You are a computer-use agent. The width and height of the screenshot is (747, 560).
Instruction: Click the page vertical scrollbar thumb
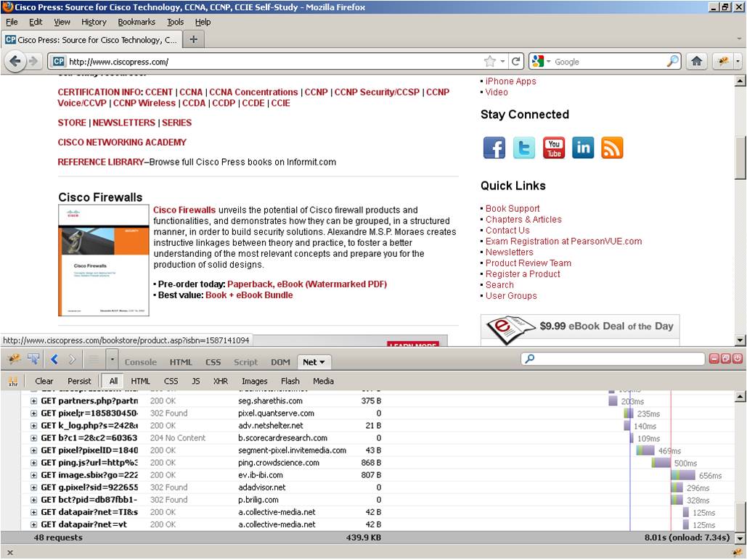click(x=740, y=159)
